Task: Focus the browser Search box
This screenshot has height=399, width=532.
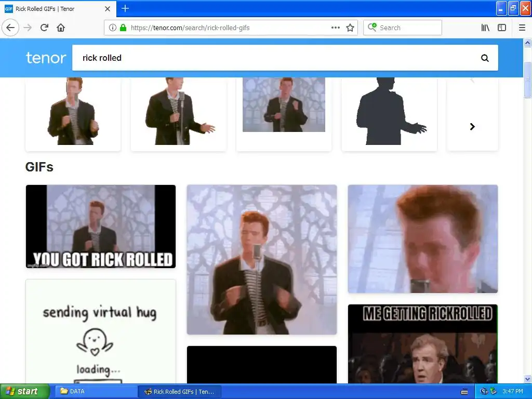Action: tap(403, 28)
